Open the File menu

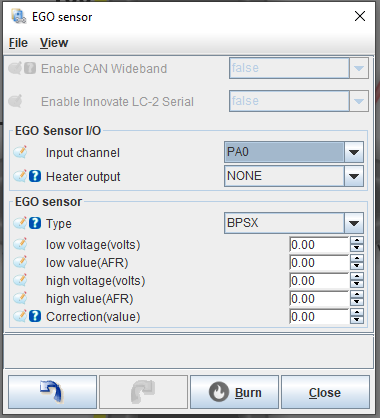18,43
